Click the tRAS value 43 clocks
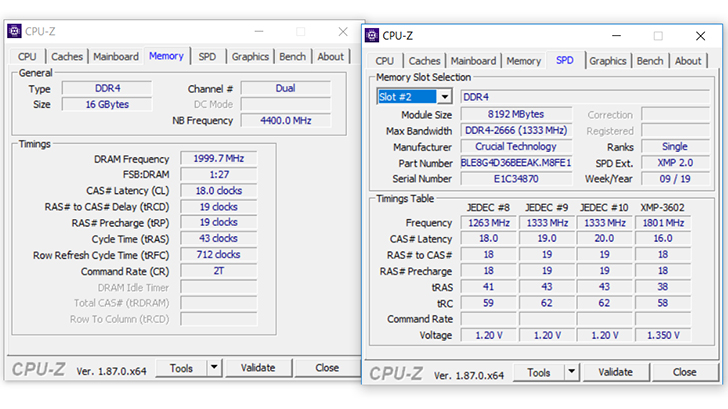The height and width of the screenshot is (409, 728). pos(219,239)
